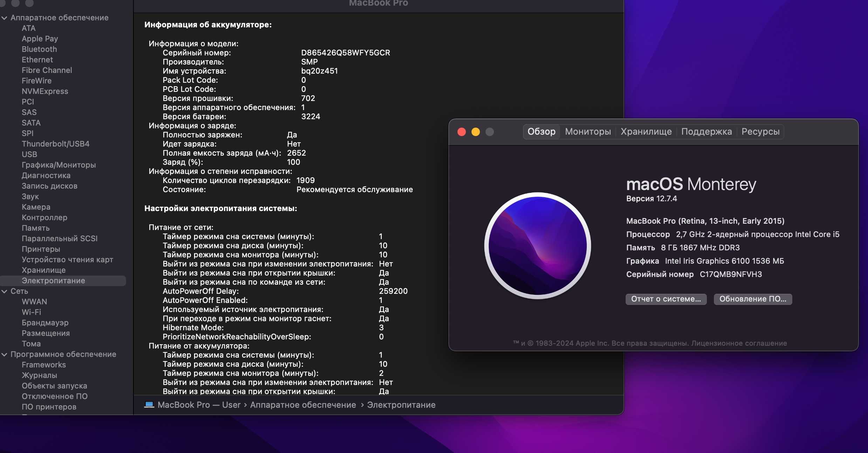The width and height of the screenshot is (868, 453).
Task: Click the macOS Monterey logo image
Action: [537, 246]
